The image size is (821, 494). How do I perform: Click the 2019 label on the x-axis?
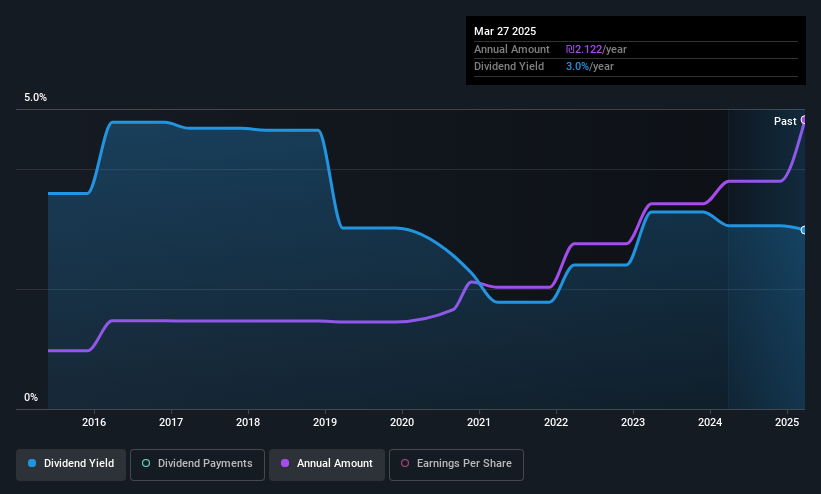click(325, 422)
